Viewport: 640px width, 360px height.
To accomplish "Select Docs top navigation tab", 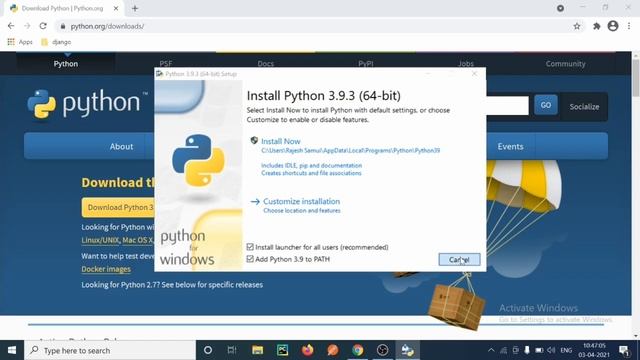I will tap(266, 64).
